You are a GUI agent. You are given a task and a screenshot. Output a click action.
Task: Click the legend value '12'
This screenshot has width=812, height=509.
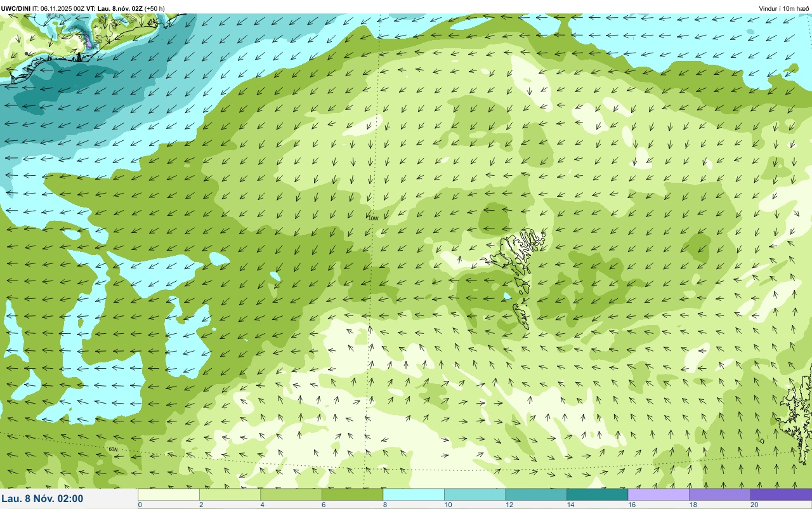coord(509,505)
